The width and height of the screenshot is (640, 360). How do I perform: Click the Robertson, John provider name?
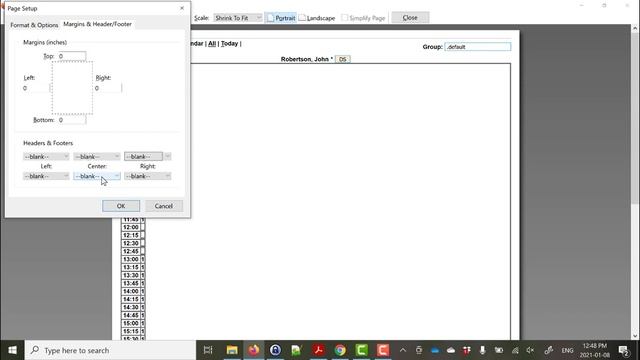tap(304, 59)
